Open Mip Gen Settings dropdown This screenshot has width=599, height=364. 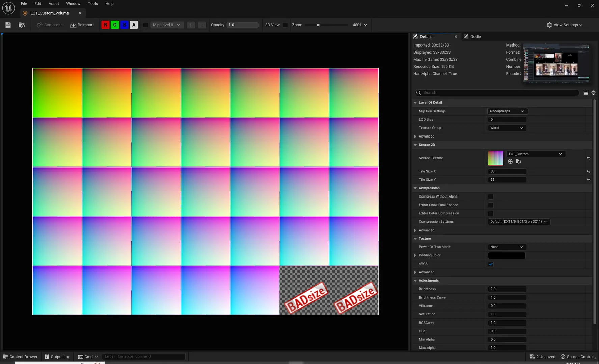507,111
